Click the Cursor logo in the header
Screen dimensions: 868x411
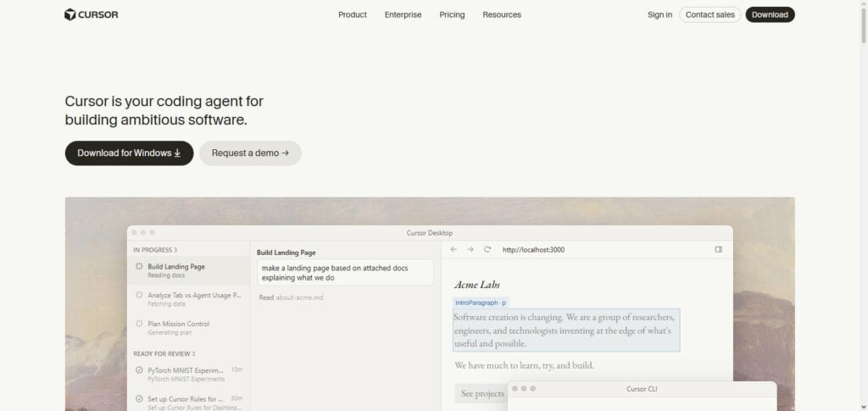click(92, 15)
